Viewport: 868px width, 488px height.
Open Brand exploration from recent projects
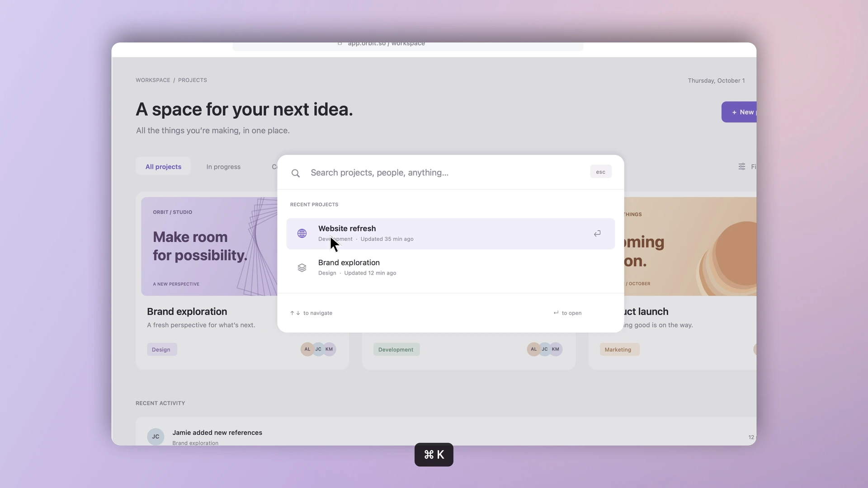point(451,268)
